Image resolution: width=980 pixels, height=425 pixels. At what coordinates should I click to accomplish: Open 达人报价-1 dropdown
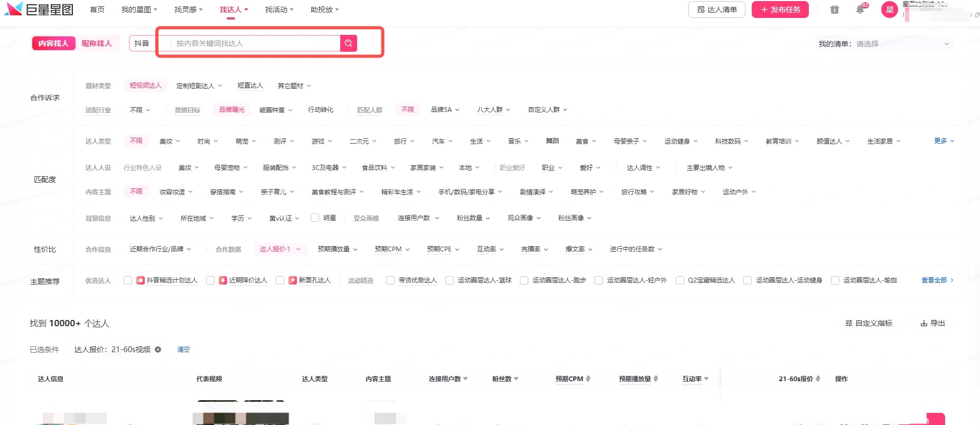click(x=280, y=249)
